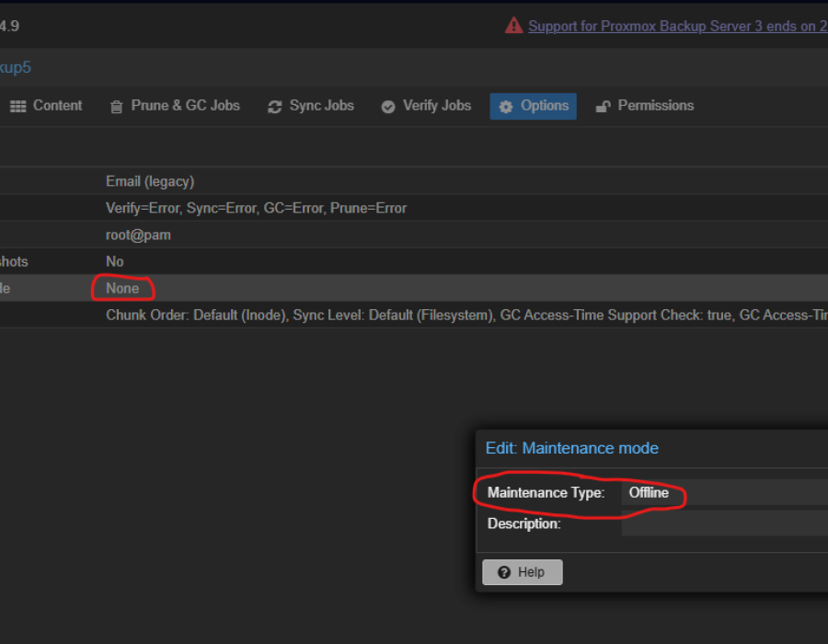Open the Maintenance Type dropdown showing Offline

tap(725, 492)
